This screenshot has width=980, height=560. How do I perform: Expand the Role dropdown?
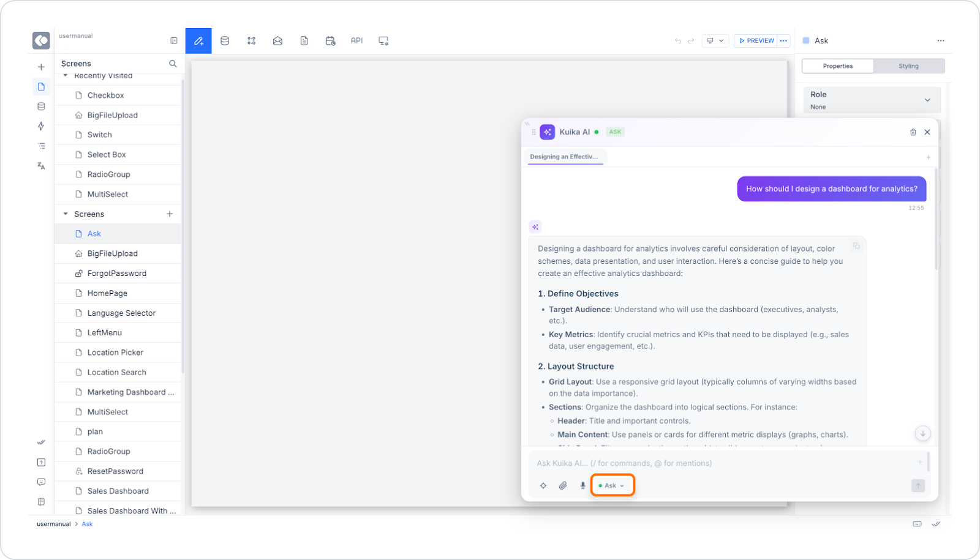872,100
